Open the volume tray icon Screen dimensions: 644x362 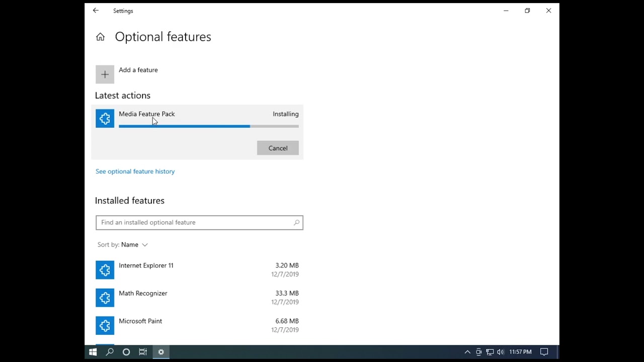click(500, 352)
